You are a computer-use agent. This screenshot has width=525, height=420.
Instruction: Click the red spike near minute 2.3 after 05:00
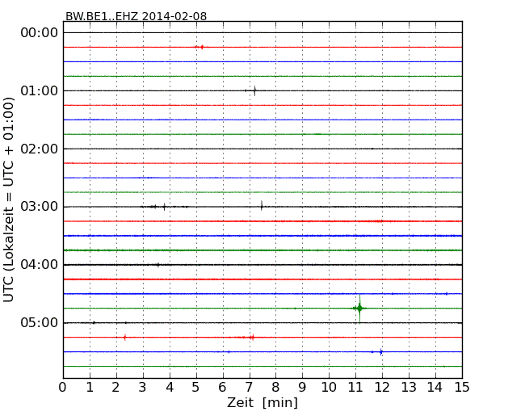(x=124, y=338)
